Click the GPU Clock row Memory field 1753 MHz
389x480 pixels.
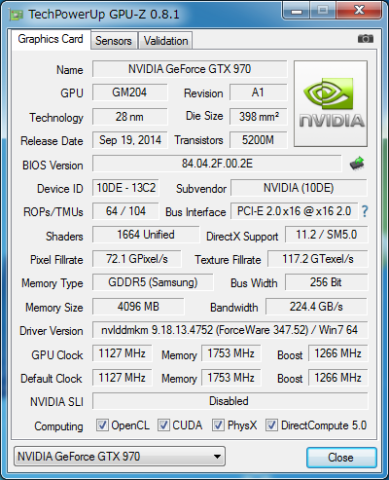(x=231, y=353)
